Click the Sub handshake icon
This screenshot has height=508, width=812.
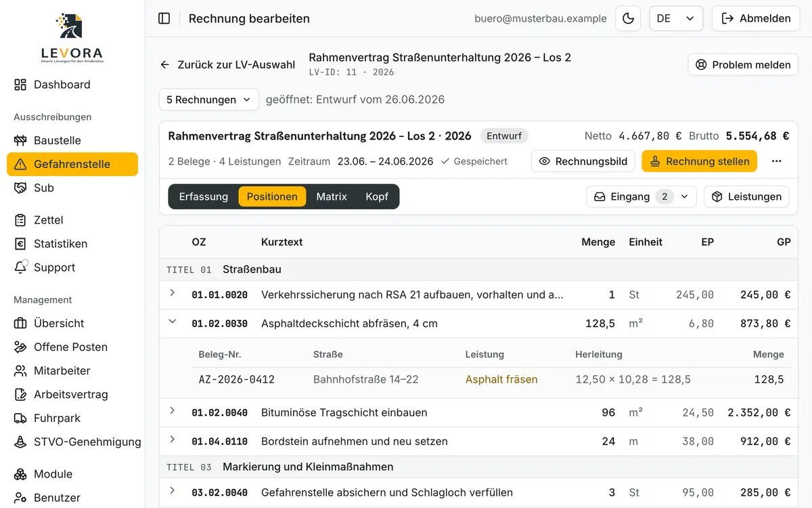[x=20, y=188]
